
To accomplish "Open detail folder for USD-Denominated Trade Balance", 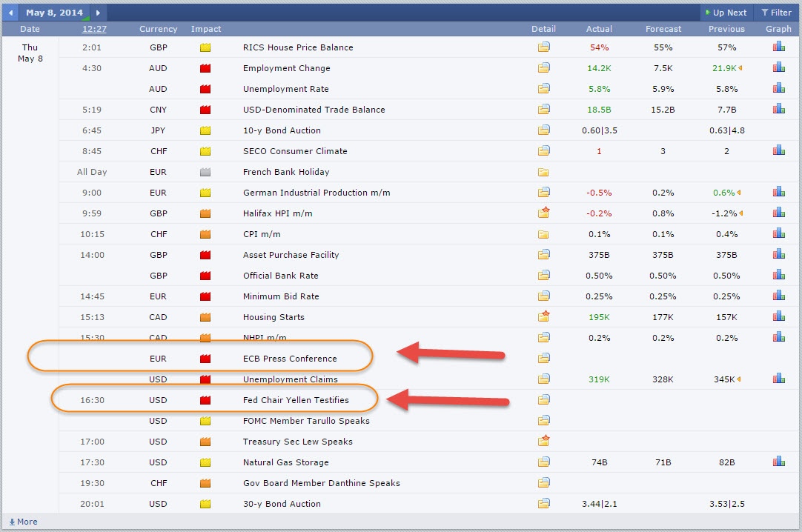I will [544, 109].
